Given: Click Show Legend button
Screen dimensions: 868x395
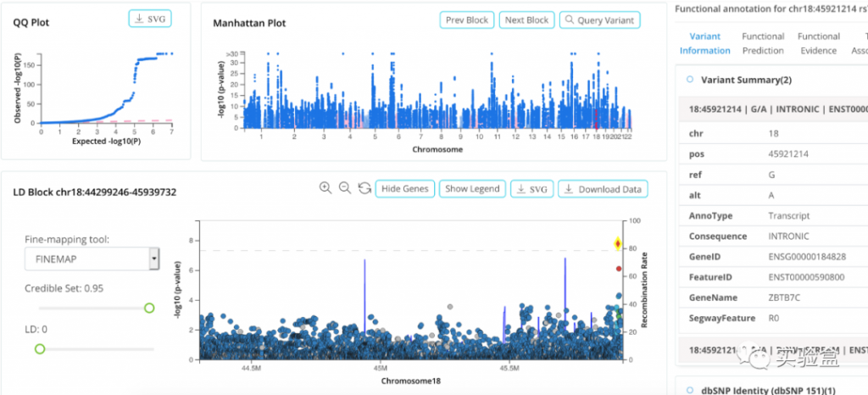Looking at the screenshot, I should pyautogui.click(x=472, y=189).
